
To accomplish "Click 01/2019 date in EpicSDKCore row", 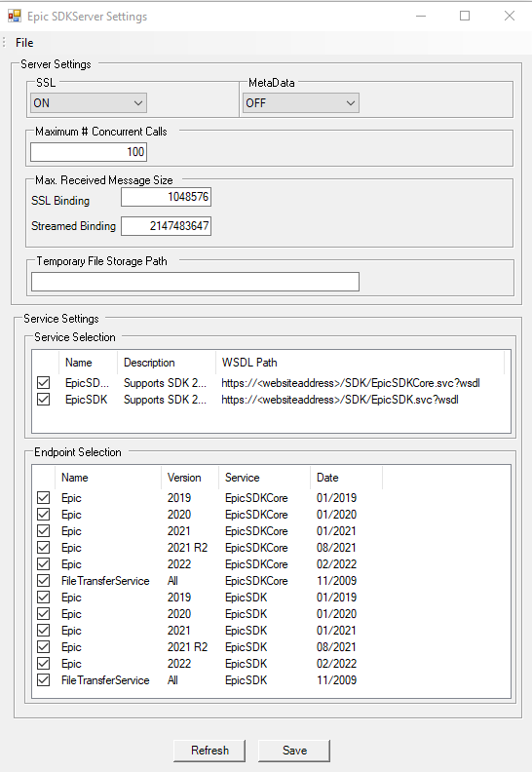I will [336, 498].
